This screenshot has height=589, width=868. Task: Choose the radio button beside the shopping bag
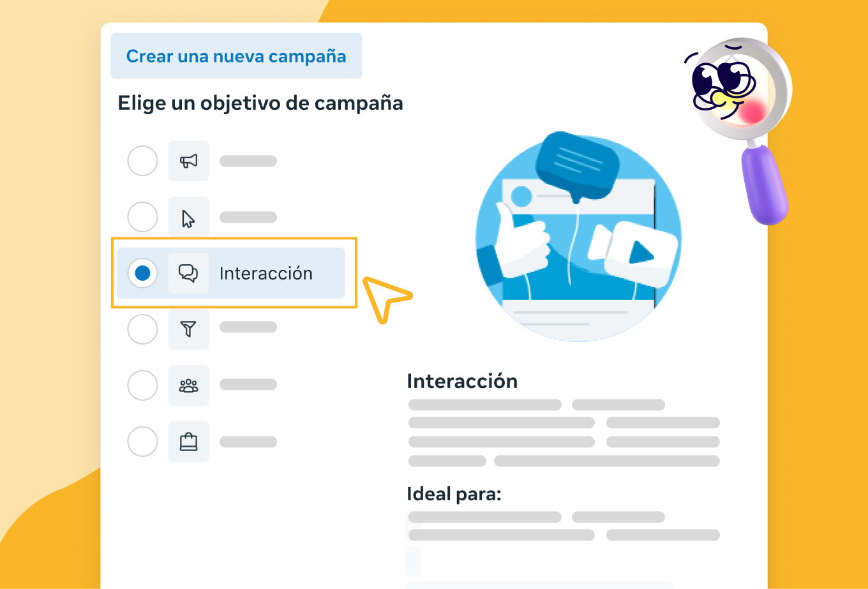click(142, 442)
